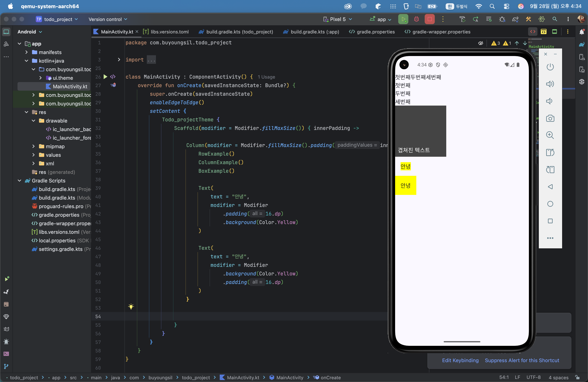
Task: Tap emulator Back navigation button
Action: [550, 187]
